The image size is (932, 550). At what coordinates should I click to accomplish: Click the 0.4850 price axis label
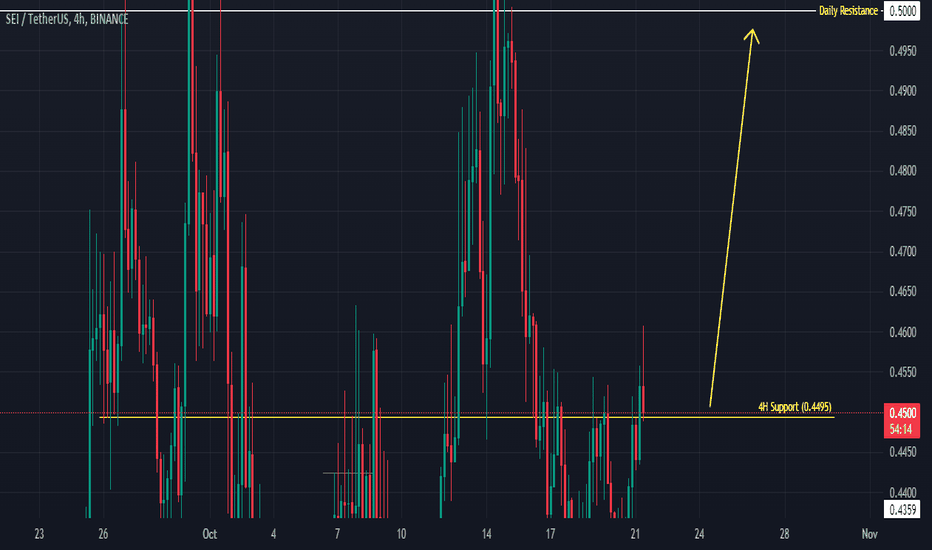[x=902, y=131]
